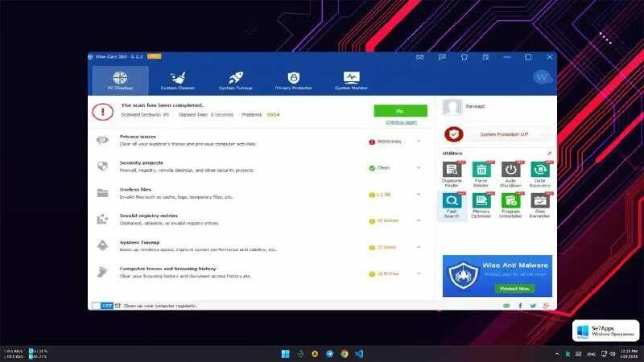The height and width of the screenshot is (362, 644).
Task: Click the Security projects shield icon
Action: (x=102, y=167)
